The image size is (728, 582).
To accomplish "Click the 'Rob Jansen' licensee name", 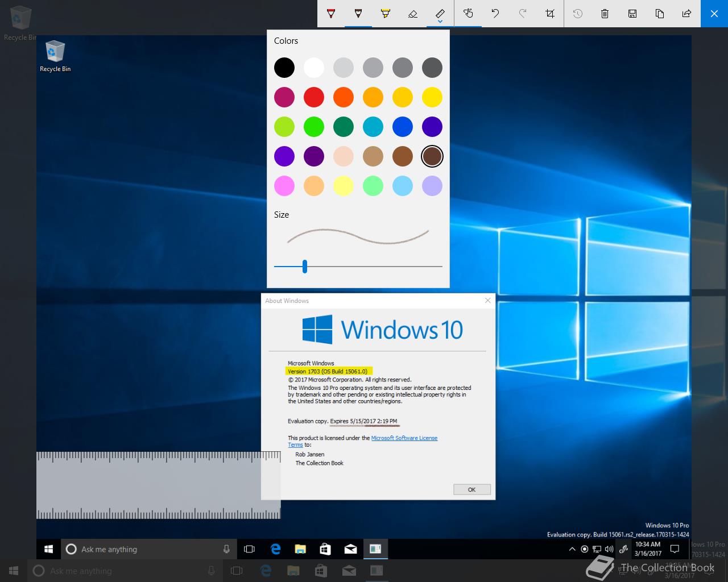I will tap(310, 455).
